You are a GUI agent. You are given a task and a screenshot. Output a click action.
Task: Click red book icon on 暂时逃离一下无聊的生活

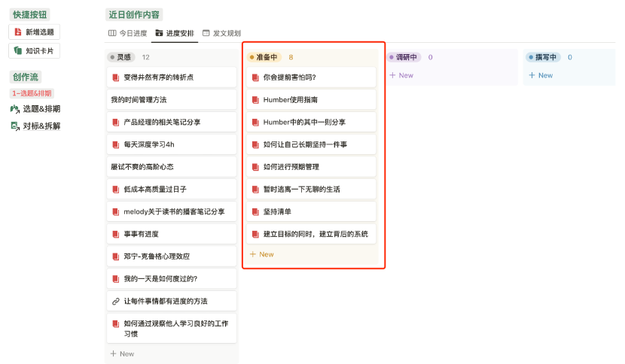(x=255, y=190)
